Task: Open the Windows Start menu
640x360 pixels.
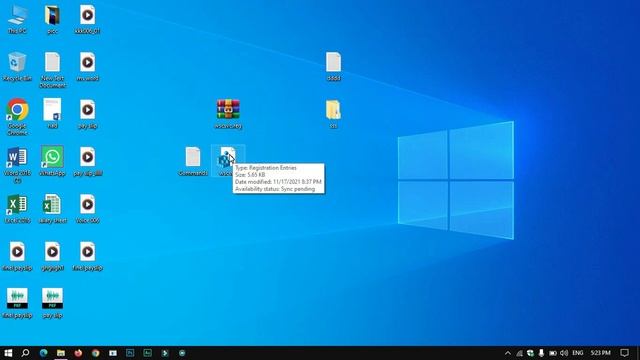Action: [x=8, y=353]
